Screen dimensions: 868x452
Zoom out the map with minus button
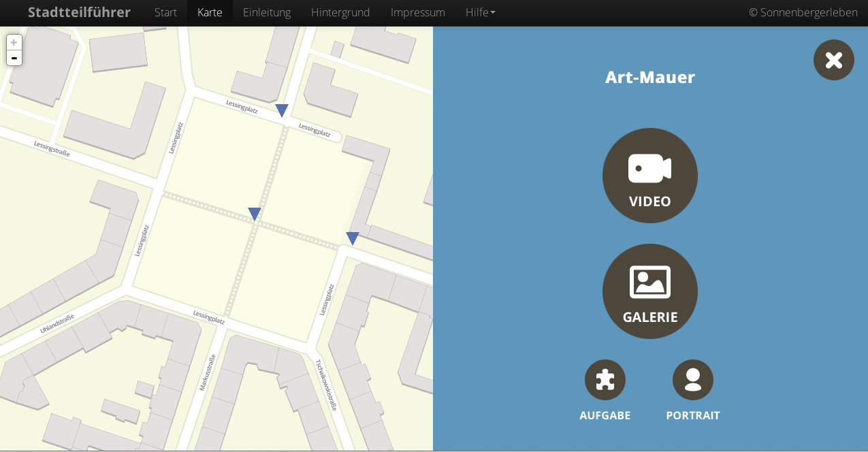[14, 59]
